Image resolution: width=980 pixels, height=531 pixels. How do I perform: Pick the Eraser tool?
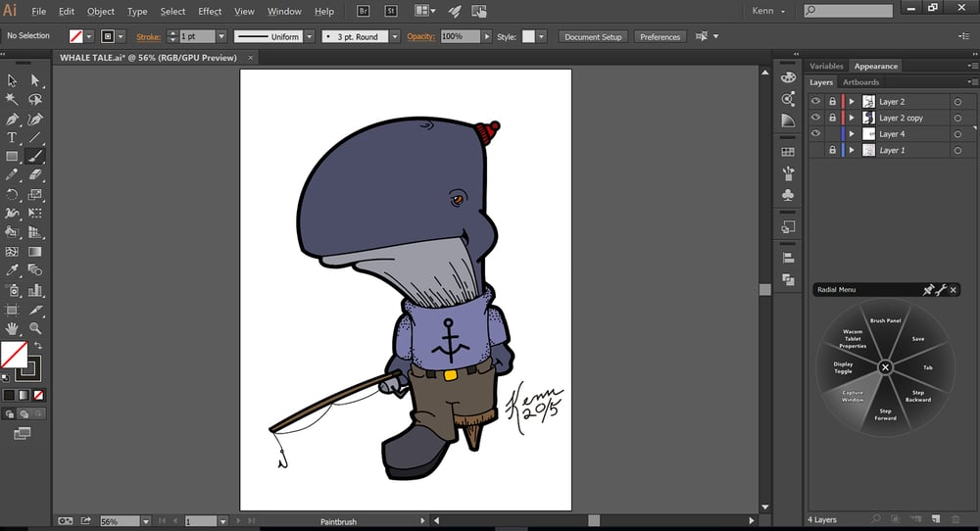click(35, 175)
